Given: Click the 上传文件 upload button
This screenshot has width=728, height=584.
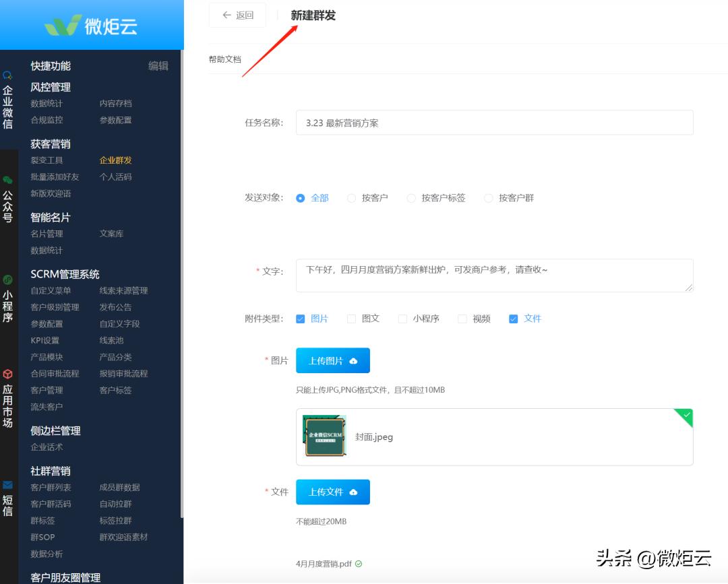Looking at the screenshot, I should click(x=333, y=492).
